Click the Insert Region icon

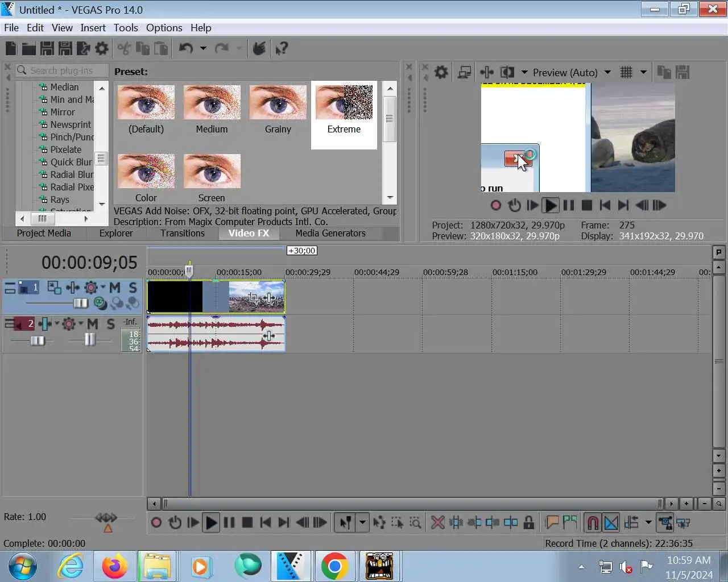(x=570, y=522)
